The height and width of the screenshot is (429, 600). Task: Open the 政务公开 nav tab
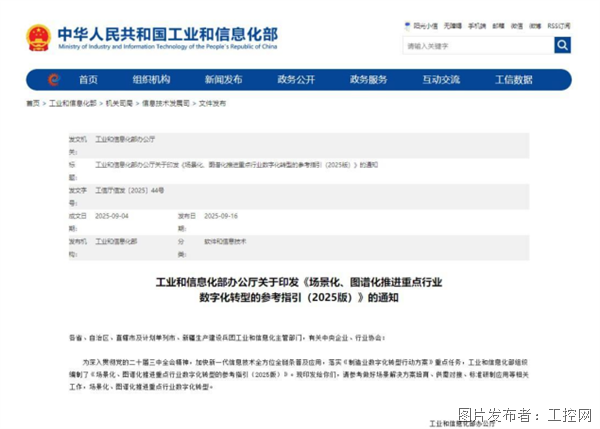[296, 80]
